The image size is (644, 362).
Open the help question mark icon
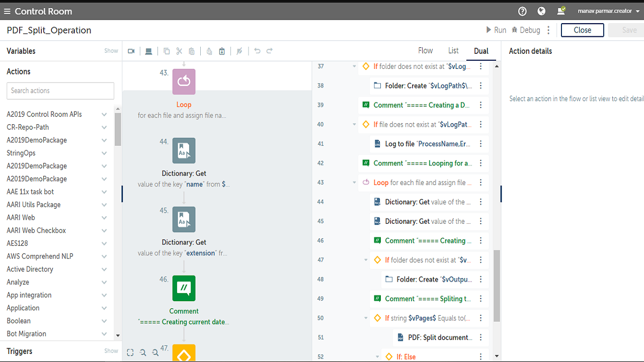click(x=522, y=11)
